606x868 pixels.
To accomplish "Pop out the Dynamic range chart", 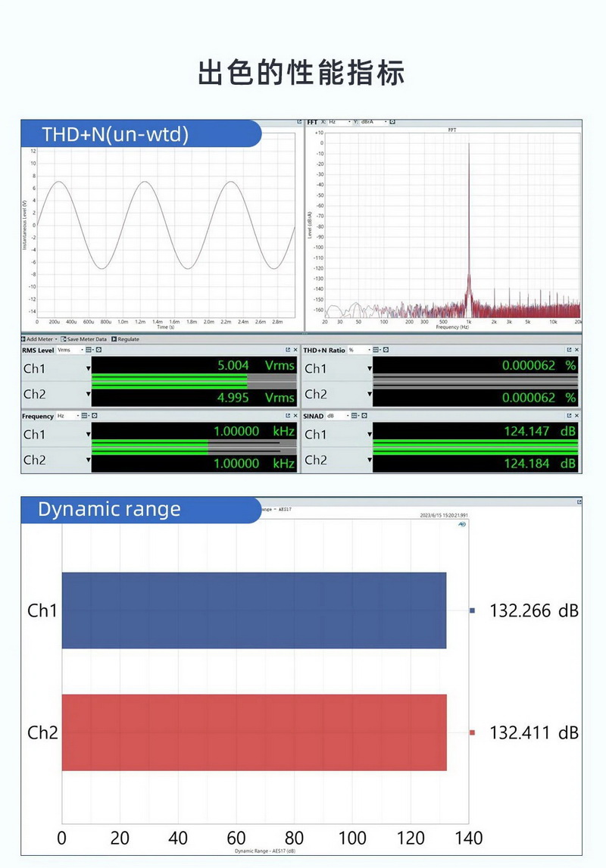I will pyautogui.click(x=579, y=501).
